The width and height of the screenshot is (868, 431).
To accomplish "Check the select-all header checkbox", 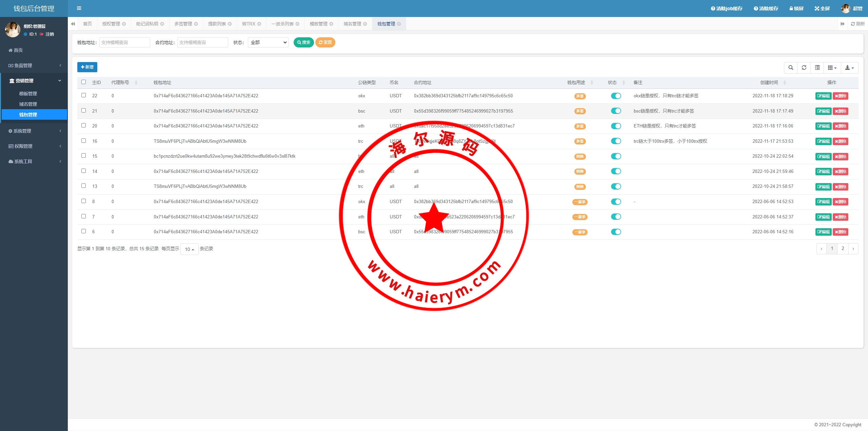I will (x=84, y=82).
